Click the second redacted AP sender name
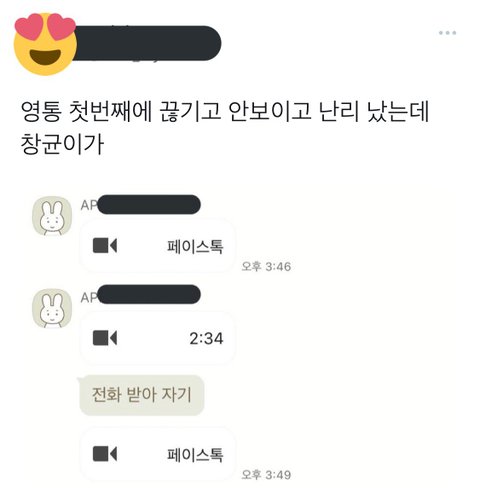480x503 pixels. (141, 294)
